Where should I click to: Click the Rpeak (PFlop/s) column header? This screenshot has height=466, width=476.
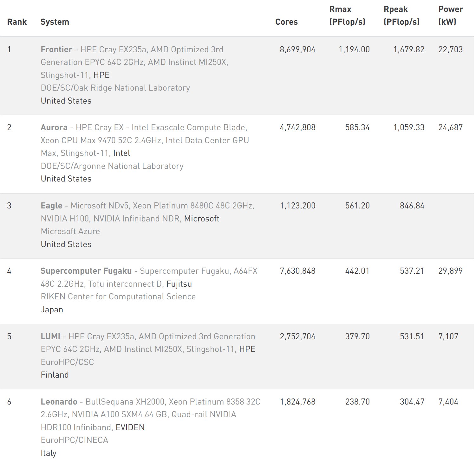401,16
